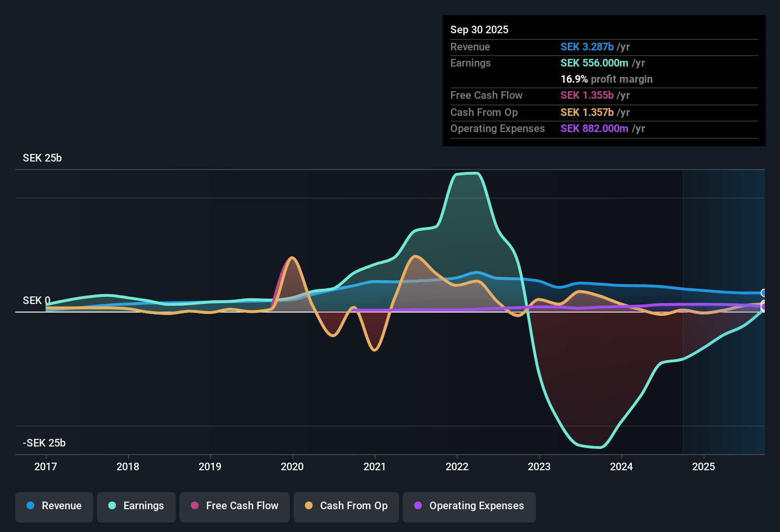Click the orange Cash From Op legend dot
Viewport: 780px width, 532px height.
[x=309, y=506]
